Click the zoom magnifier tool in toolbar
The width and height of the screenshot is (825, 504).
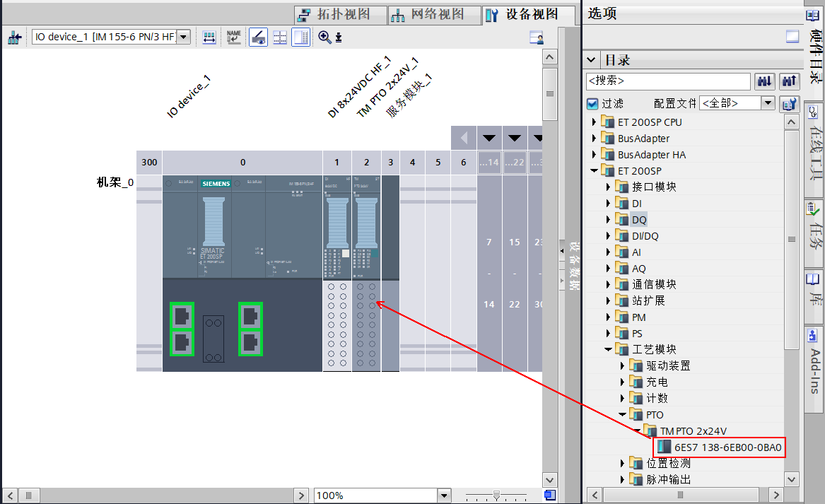pyautogui.click(x=324, y=37)
